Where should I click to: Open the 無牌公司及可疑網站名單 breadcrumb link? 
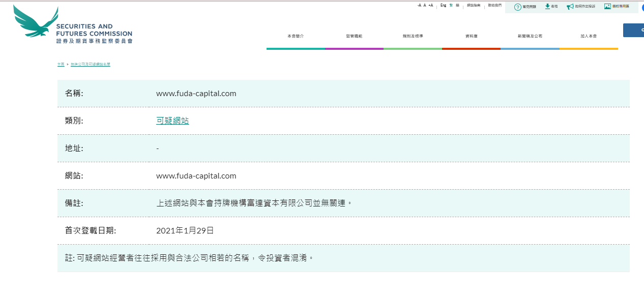[x=90, y=65]
